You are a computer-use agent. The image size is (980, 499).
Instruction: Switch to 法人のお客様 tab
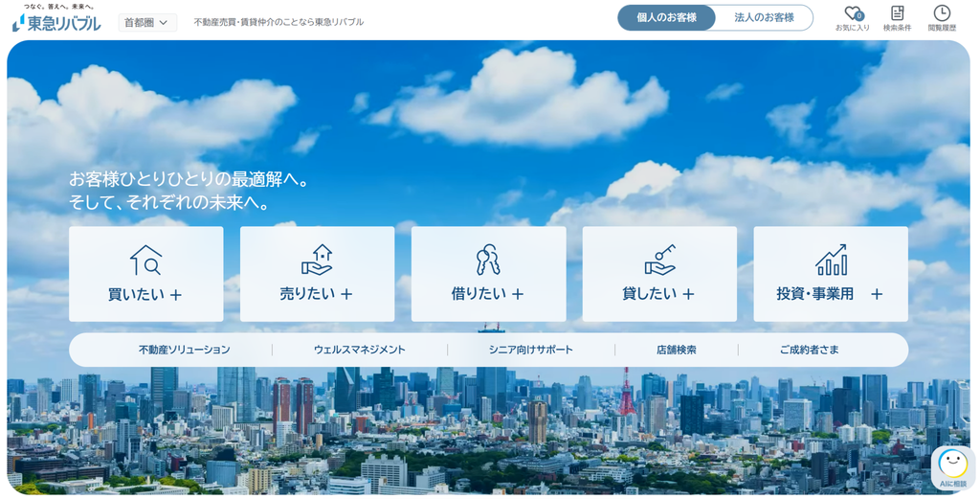(x=764, y=18)
